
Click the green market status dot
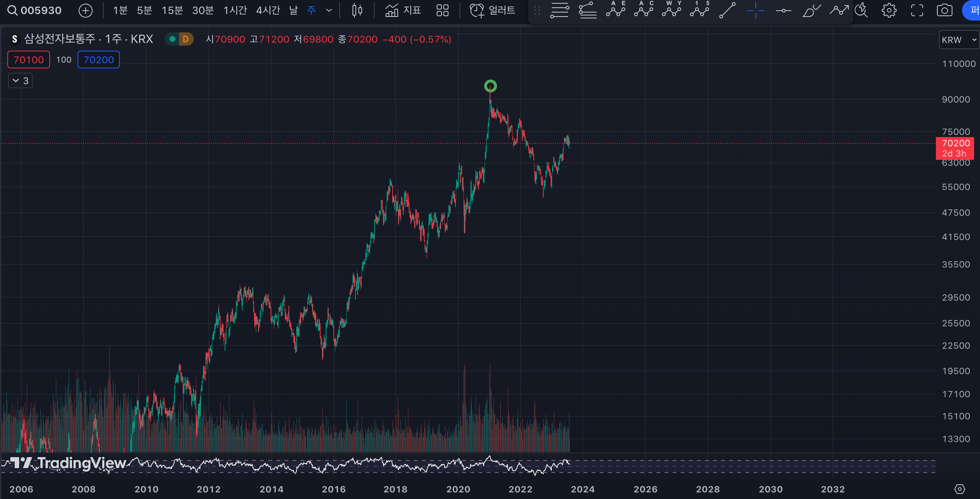(172, 39)
